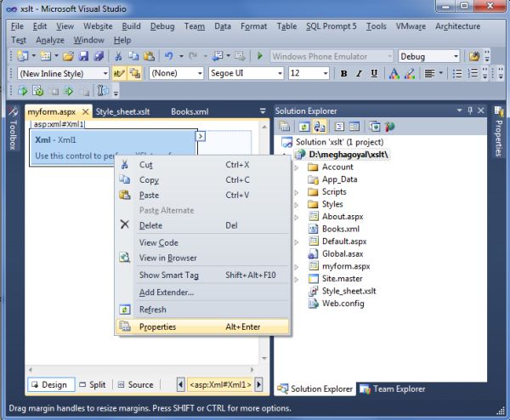The height and width of the screenshot is (420, 510).
Task: Open the Debug configuration dropdown
Action: click(x=456, y=56)
